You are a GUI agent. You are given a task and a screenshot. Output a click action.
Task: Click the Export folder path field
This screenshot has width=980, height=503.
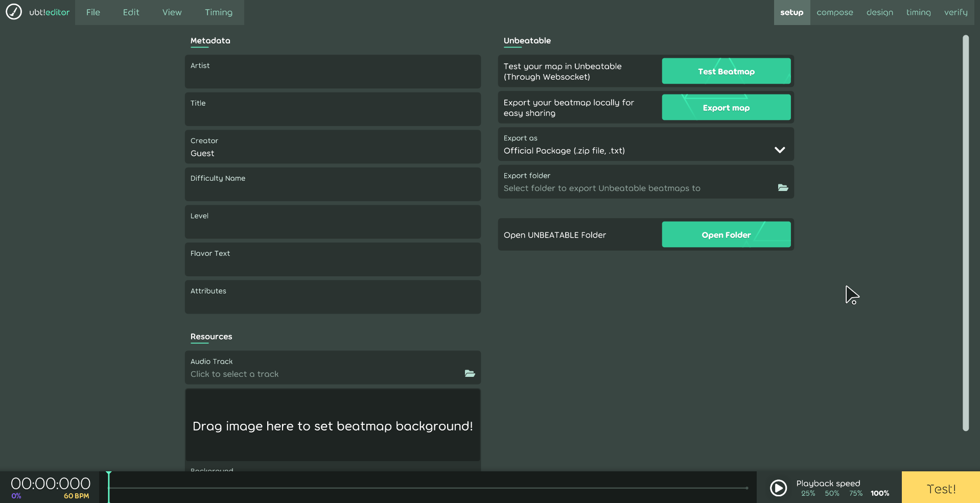pos(646,182)
